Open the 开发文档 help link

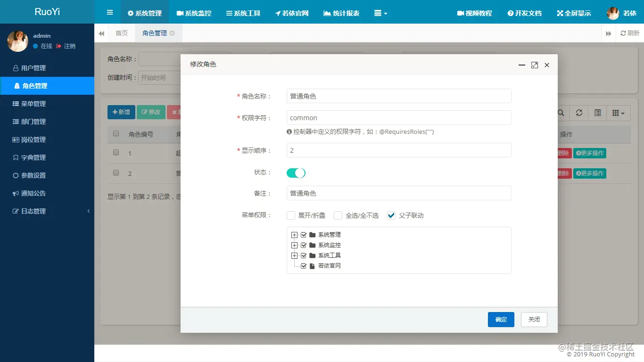525,13
